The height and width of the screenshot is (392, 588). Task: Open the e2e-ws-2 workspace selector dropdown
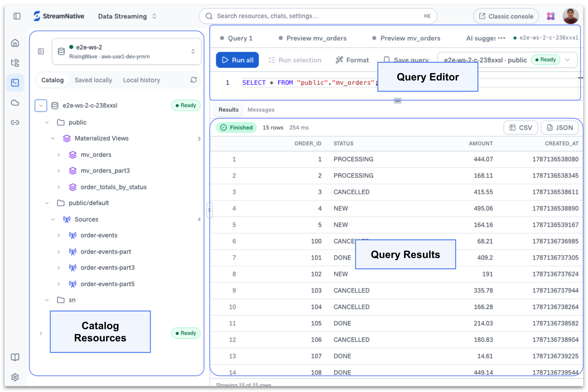click(x=127, y=51)
